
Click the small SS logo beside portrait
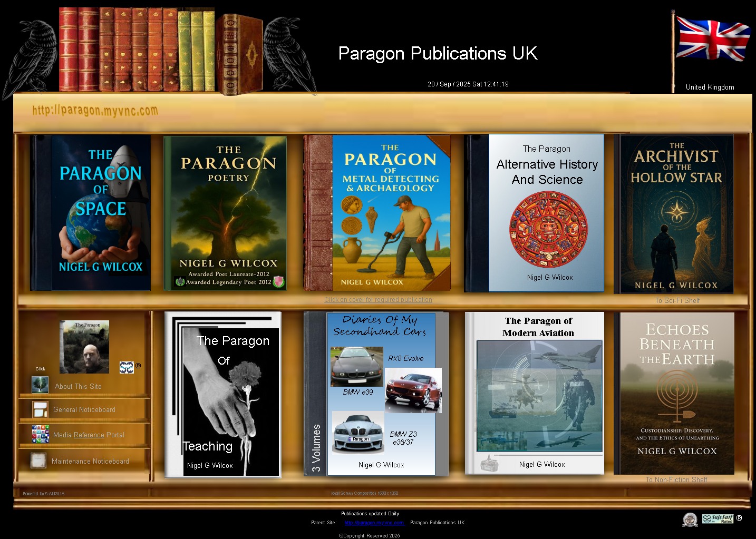coord(127,367)
